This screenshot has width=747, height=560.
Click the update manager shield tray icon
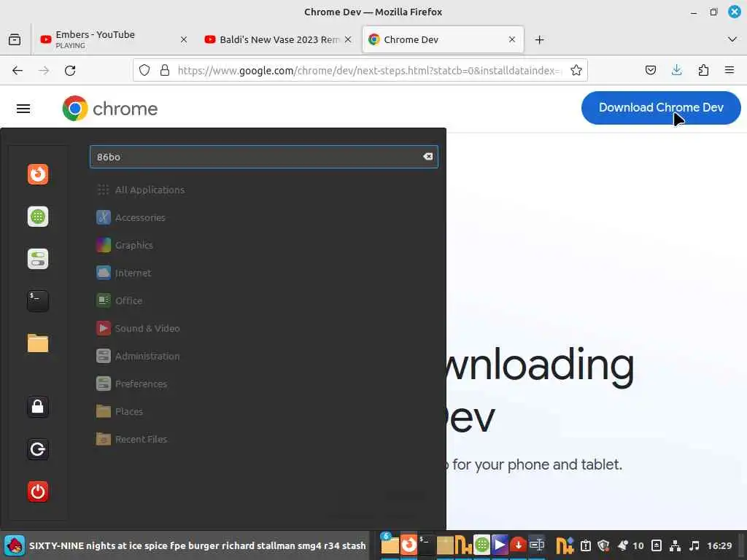point(603,545)
